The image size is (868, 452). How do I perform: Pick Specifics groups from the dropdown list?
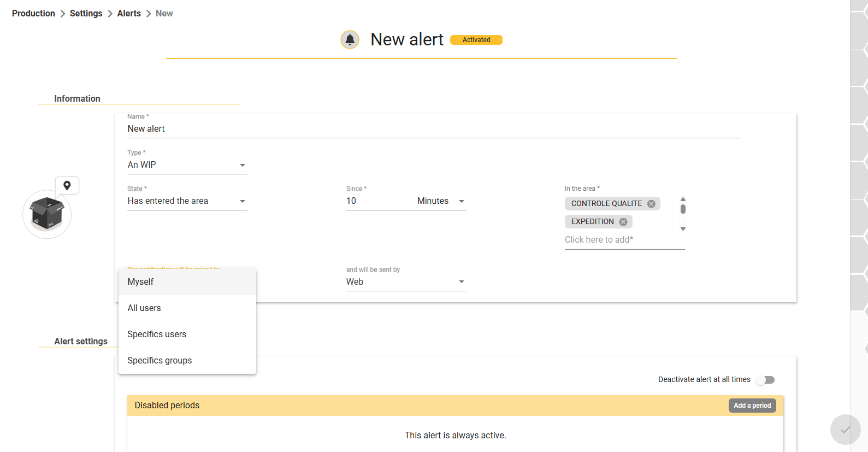pos(187,361)
